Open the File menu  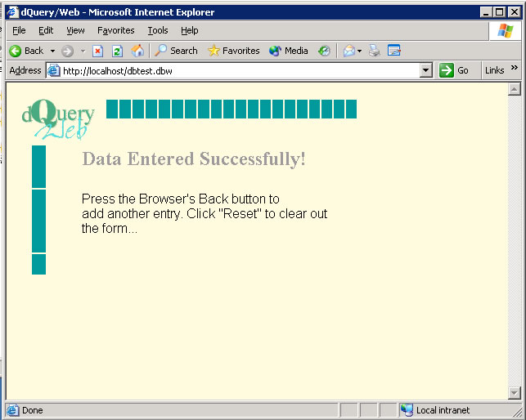coord(19,30)
